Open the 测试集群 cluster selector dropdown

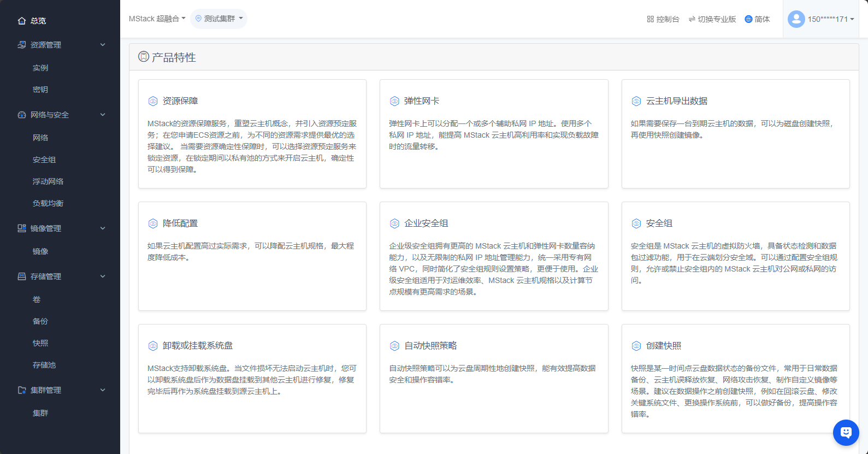(x=219, y=19)
